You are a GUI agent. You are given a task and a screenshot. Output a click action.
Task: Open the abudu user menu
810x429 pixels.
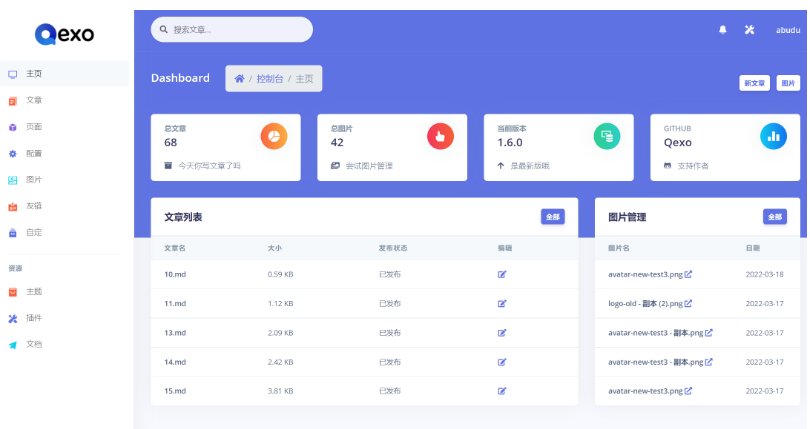(787, 30)
